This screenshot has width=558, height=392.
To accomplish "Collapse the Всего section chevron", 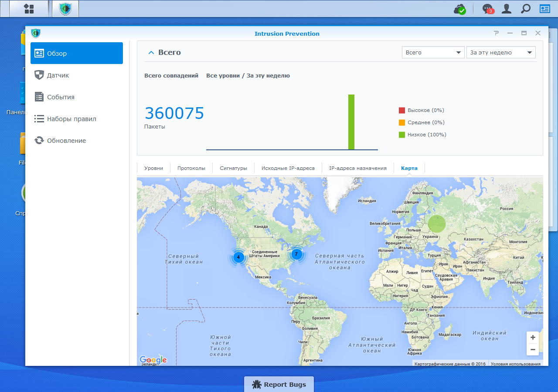I will point(151,53).
